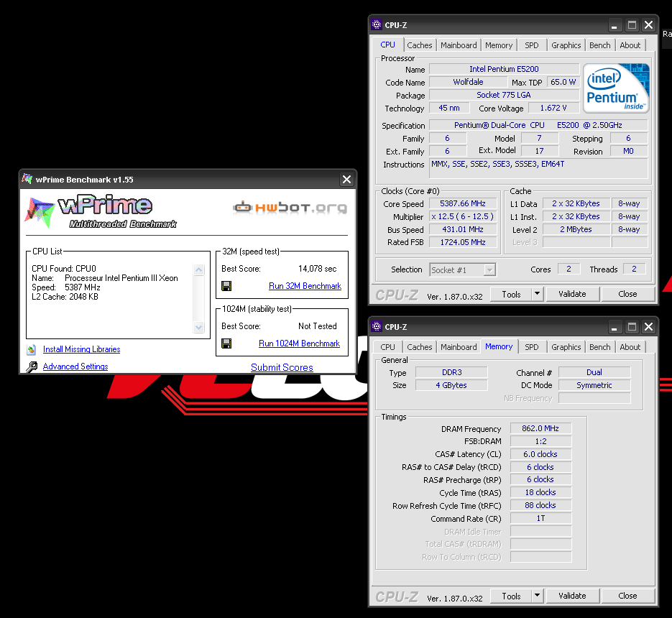Open Bench tab in Memory CPU-Z window

coord(600,347)
